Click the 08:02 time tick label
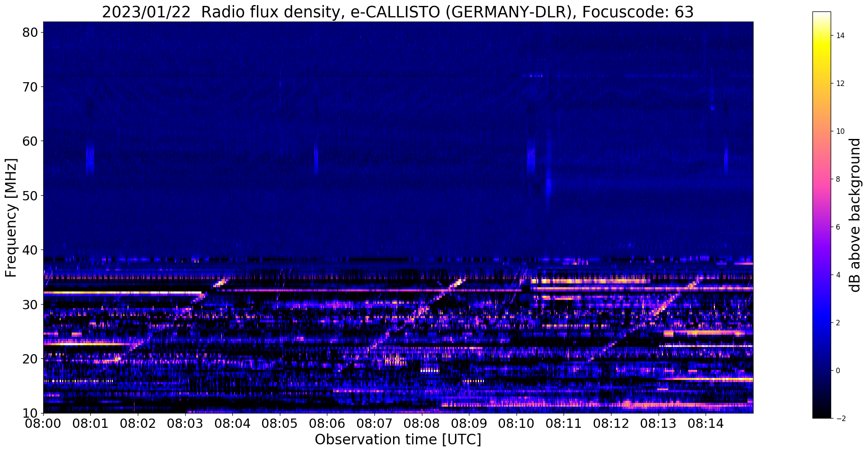 pos(138,423)
